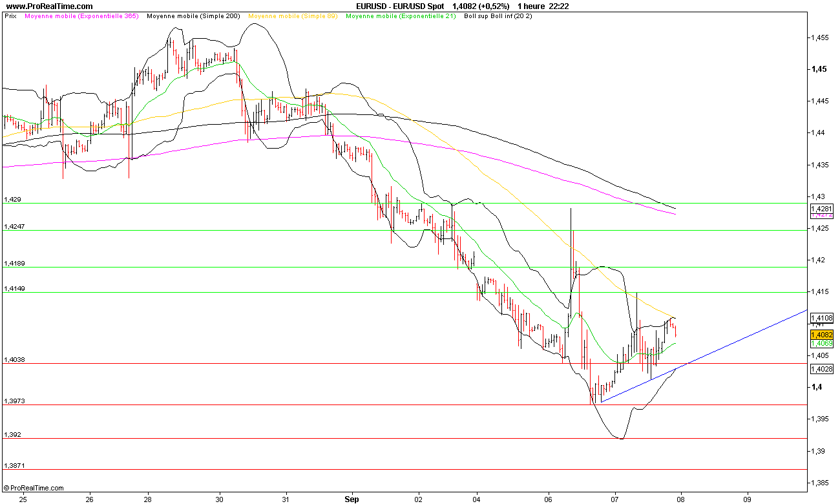Select the 26 date label on time axis
This screenshot has width=840, height=504.
tap(89, 499)
